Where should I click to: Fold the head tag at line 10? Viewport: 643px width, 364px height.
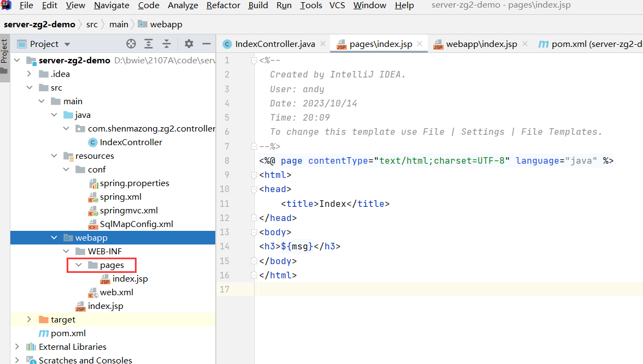tap(254, 189)
